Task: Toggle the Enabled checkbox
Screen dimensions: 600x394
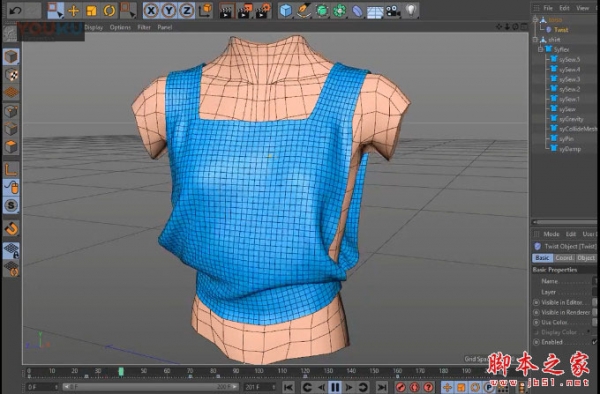Action: pyautogui.click(x=595, y=342)
